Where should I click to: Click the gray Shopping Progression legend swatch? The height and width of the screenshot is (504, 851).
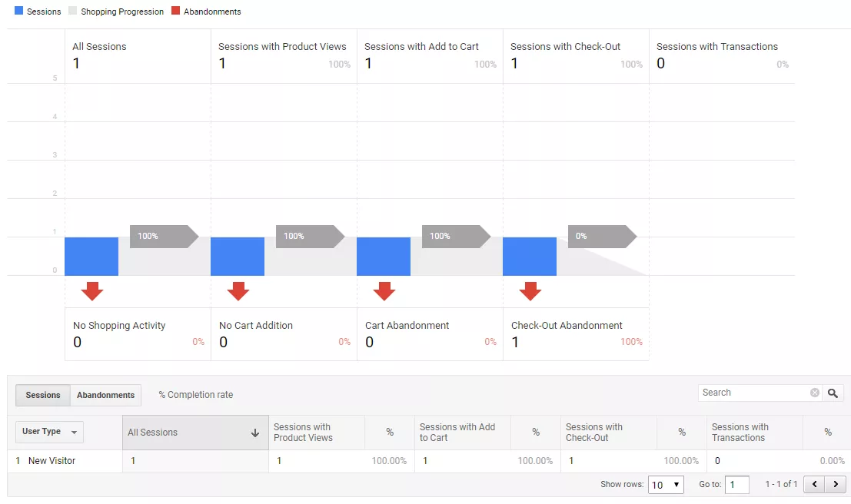click(x=73, y=11)
